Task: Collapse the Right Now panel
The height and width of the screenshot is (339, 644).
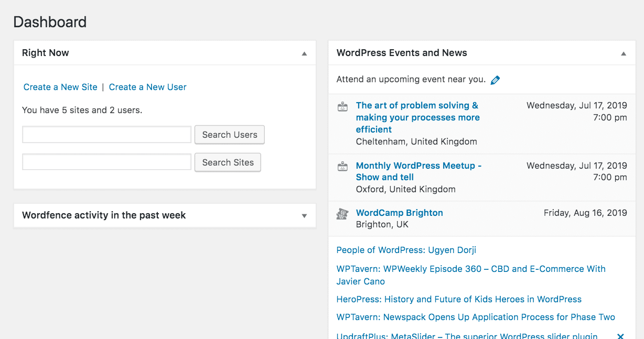Action: 304,53
